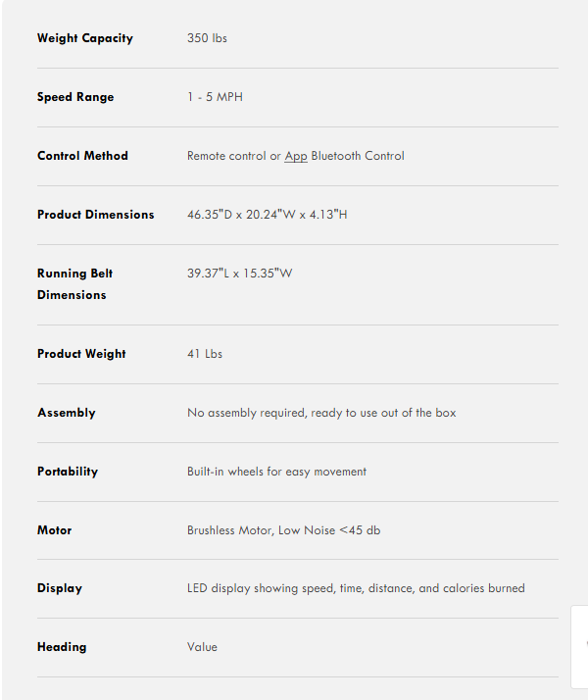Select the Assembly row label

(x=67, y=413)
